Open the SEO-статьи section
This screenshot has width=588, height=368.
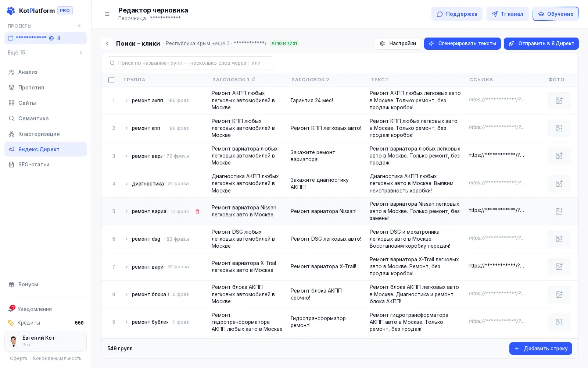click(46, 164)
